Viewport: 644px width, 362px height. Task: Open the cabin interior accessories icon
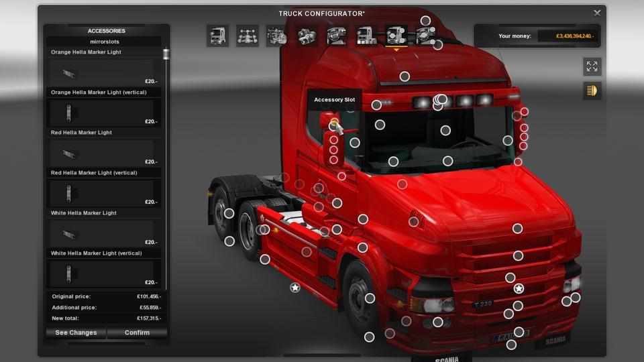pyautogui.click(x=425, y=36)
